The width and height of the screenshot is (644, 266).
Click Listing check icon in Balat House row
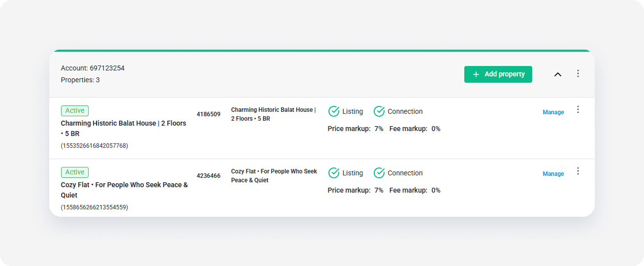tap(334, 111)
